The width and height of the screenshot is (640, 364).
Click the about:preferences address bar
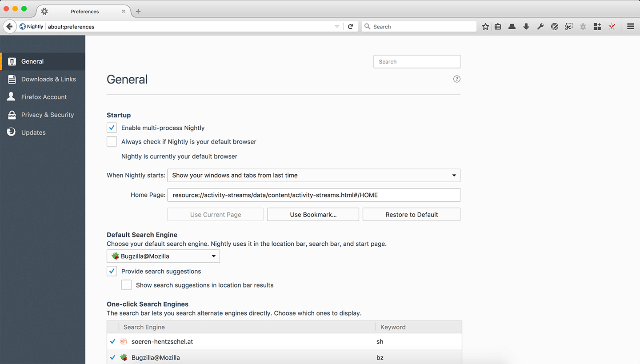coord(189,27)
